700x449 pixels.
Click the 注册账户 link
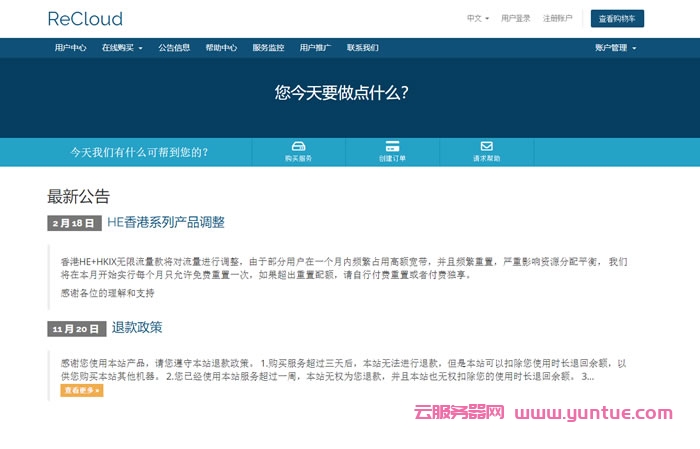(558, 18)
